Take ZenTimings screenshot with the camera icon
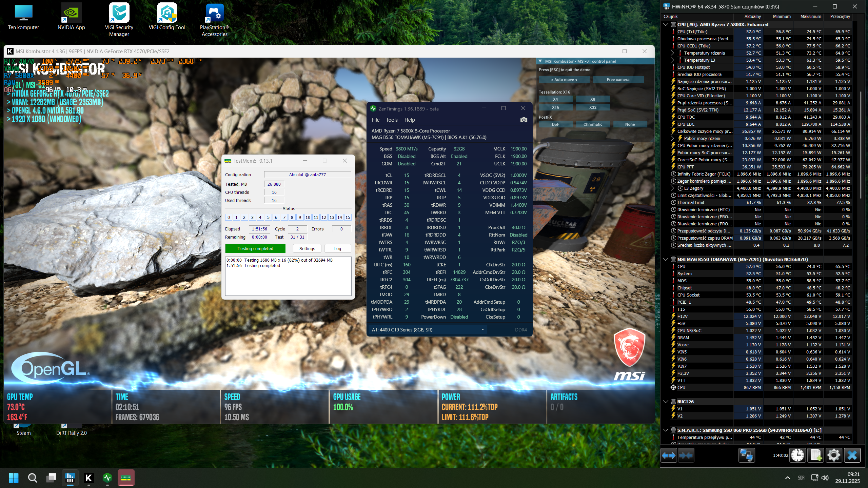Image resolution: width=868 pixels, height=488 pixels. click(x=524, y=120)
